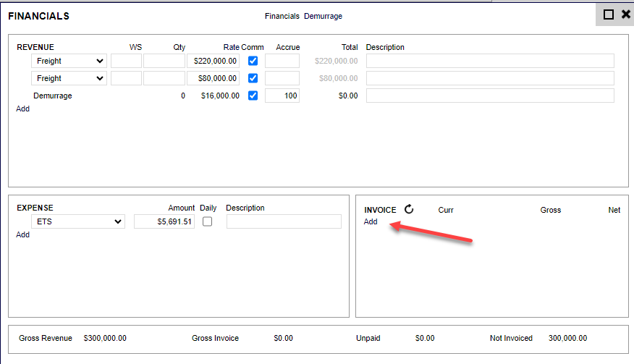Click the ETS expense Description field
634x364 pixels.
click(x=284, y=221)
